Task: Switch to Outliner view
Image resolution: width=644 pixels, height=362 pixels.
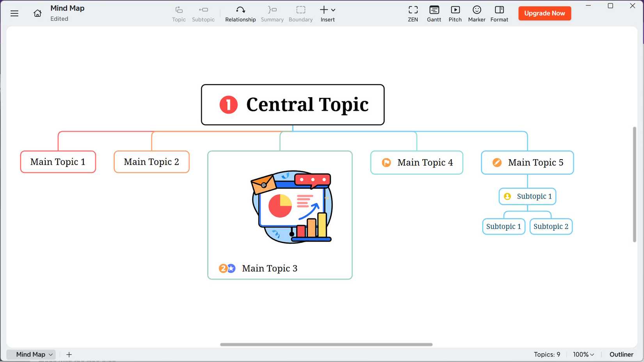Action: coord(621,354)
